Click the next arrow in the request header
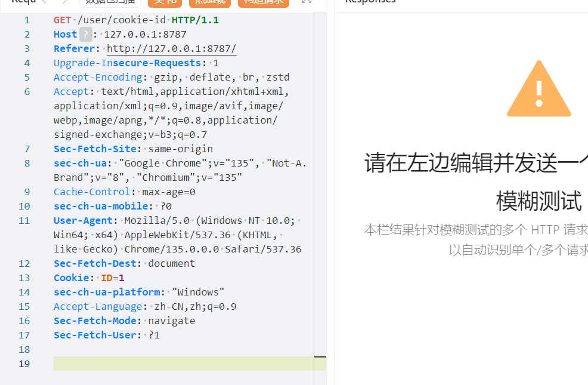The width and height of the screenshot is (588, 385). (65, 2)
